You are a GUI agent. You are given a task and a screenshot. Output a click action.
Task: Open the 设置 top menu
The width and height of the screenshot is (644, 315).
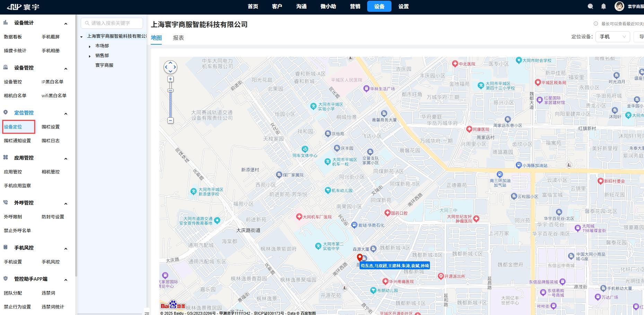(x=404, y=6)
